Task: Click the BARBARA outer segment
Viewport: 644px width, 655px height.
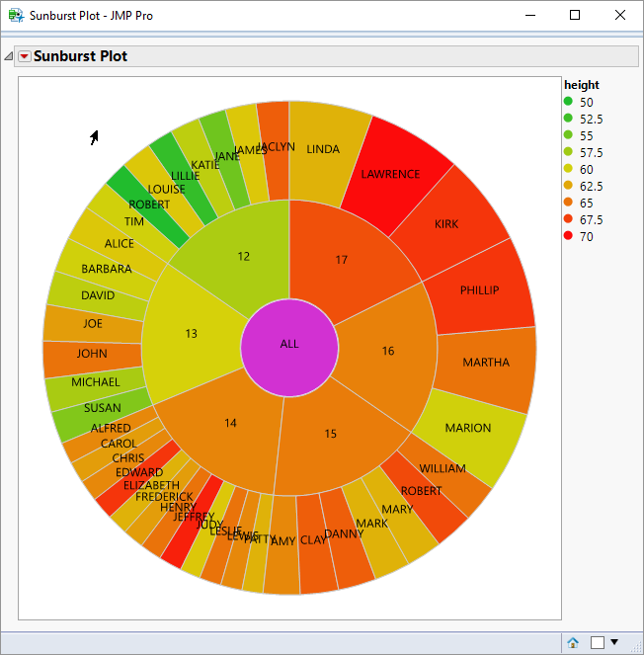Action: tap(107, 269)
